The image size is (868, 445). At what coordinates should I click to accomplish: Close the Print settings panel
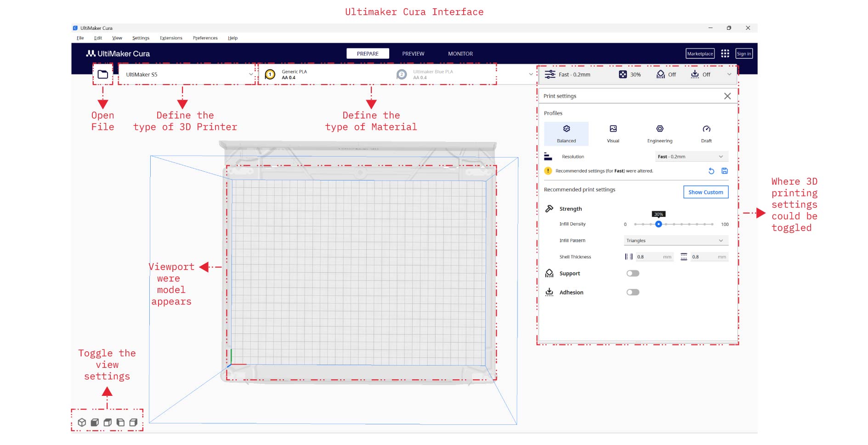pyautogui.click(x=727, y=96)
